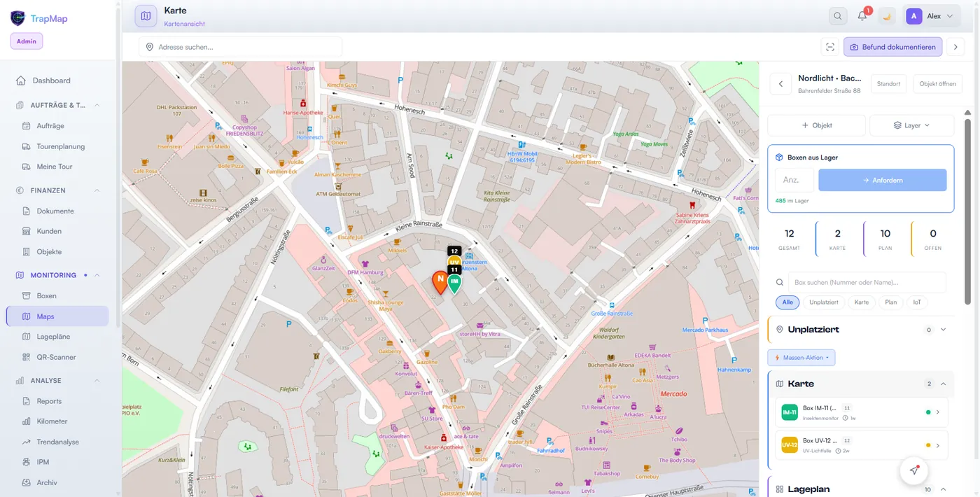Click Objekt öffnen button
Viewport: 980px width, 497px height.
(x=937, y=84)
